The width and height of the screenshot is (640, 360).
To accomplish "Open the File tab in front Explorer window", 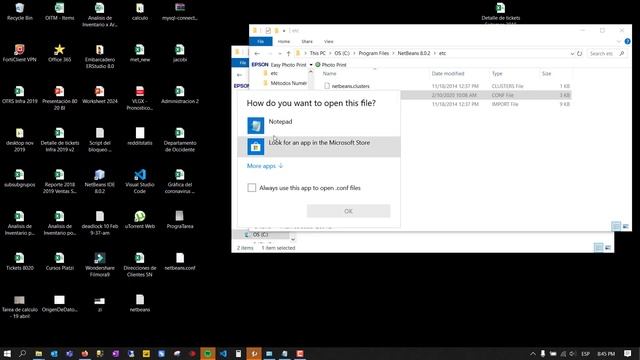I will coord(260,41).
